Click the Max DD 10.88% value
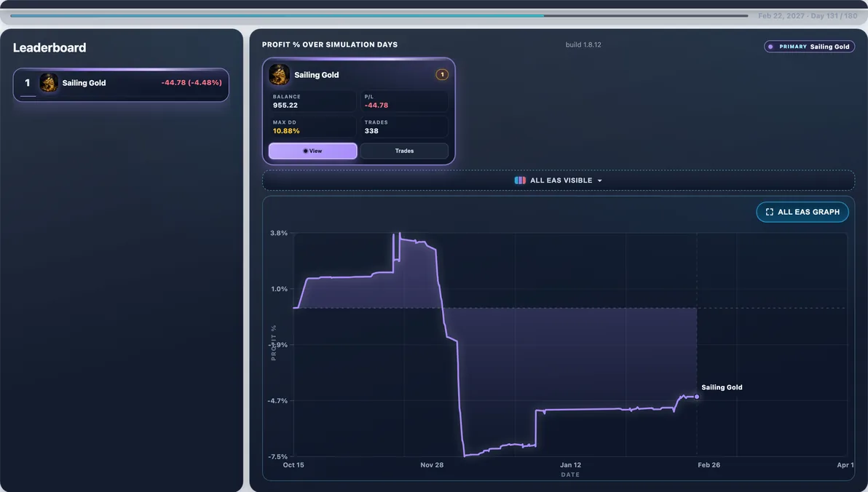868x492 pixels. tap(286, 131)
